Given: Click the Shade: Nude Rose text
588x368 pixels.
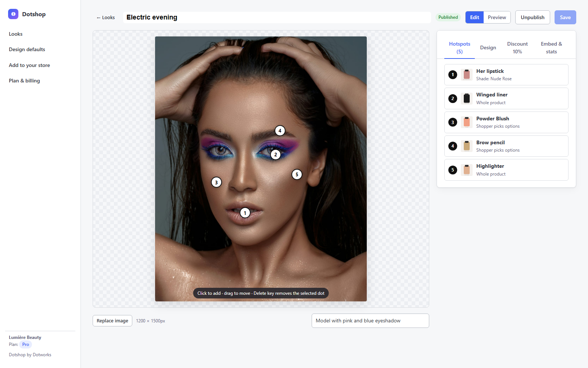Looking at the screenshot, I should [x=494, y=79].
